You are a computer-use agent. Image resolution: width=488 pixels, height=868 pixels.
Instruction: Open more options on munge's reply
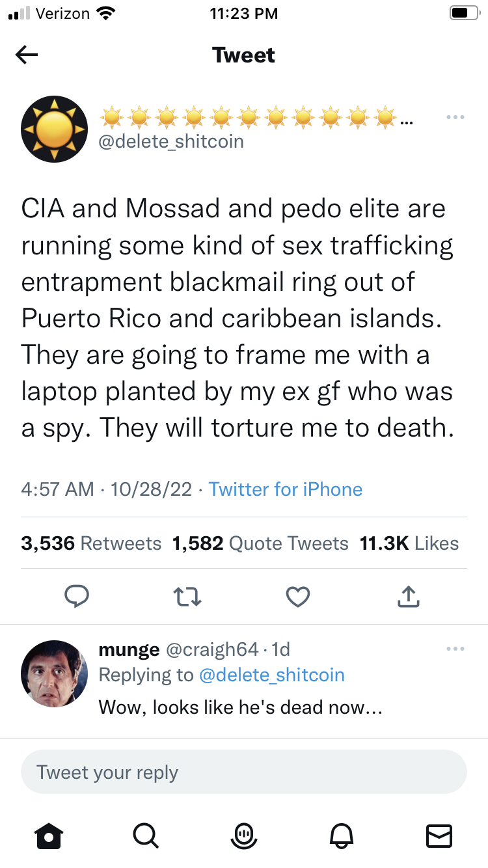(x=455, y=649)
